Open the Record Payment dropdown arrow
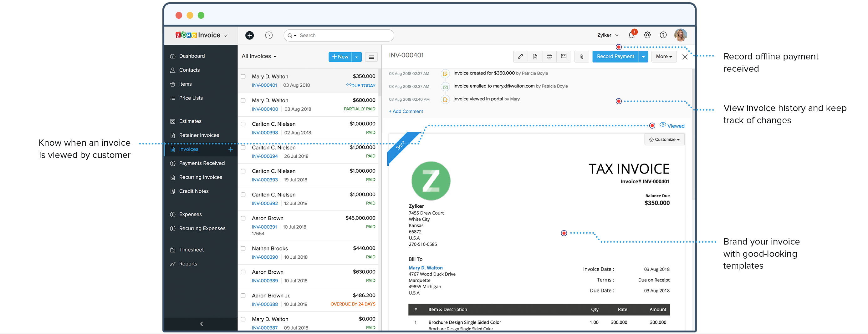The width and height of the screenshot is (868, 334). tap(643, 57)
